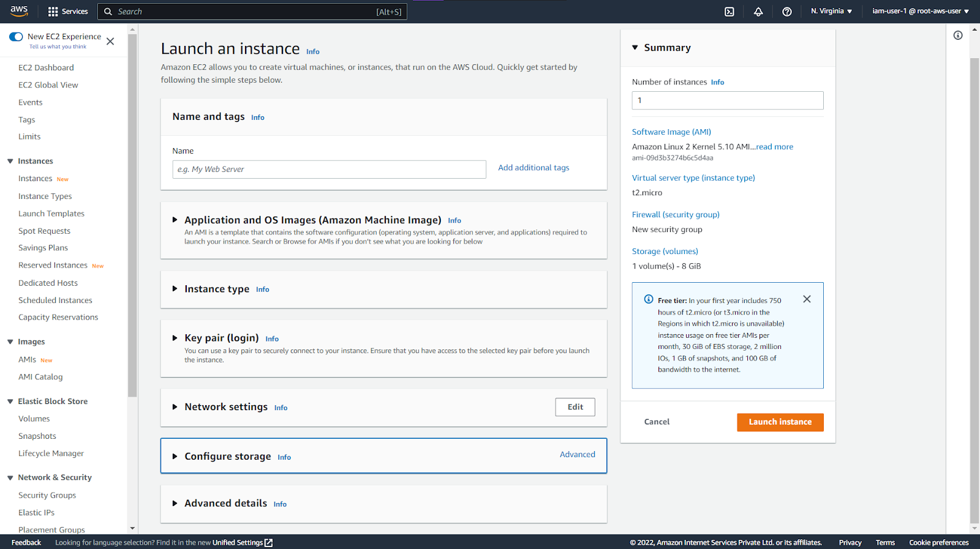Screen dimensions: 980x549
Task: Open the iam-user-1 account dropdown
Action: [x=921, y=11]
